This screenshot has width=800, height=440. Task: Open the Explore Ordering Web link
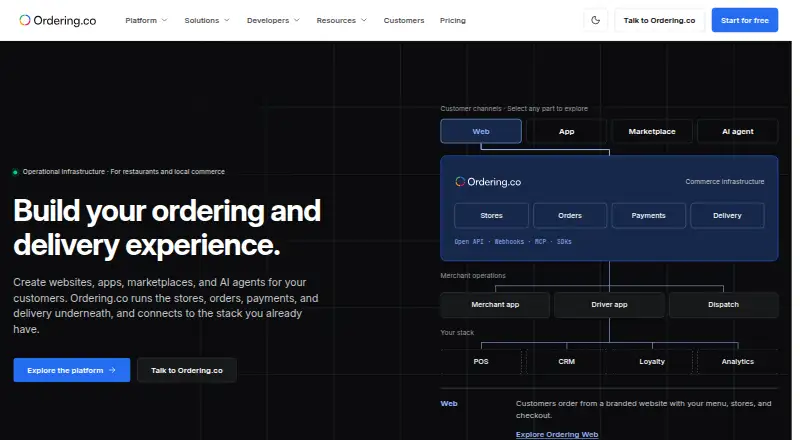557,434
